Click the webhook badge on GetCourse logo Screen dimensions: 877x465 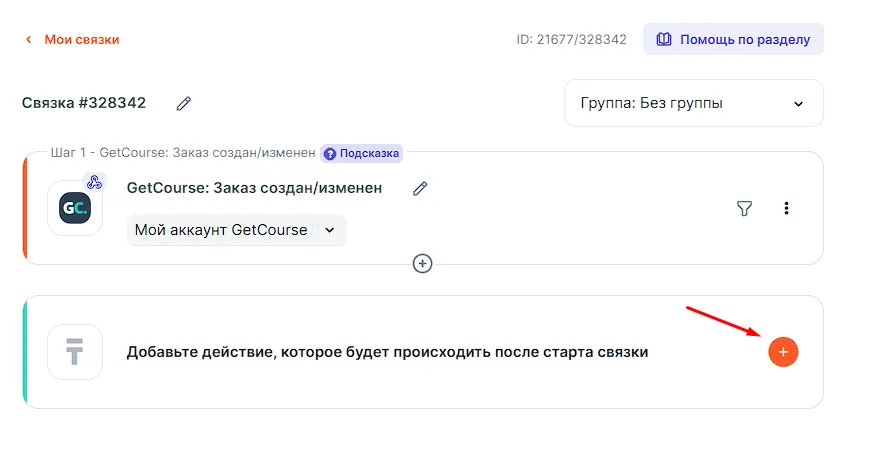tap(94, 182)
